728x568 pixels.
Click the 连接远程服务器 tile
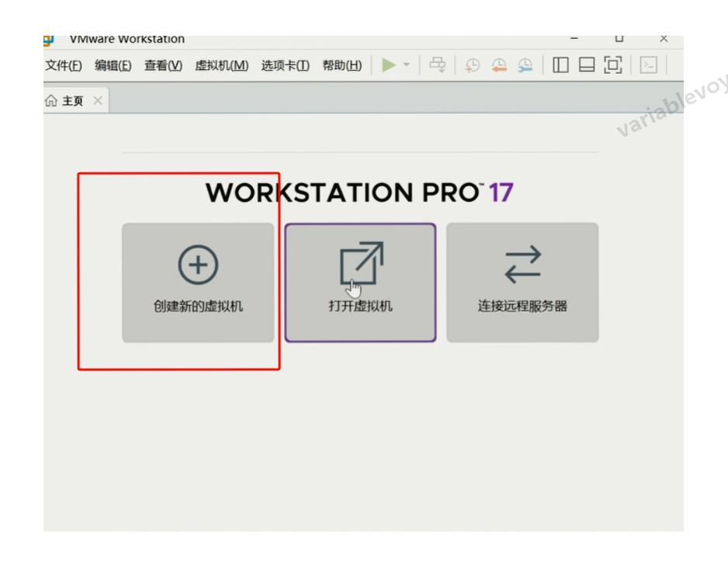pos(522,282)
